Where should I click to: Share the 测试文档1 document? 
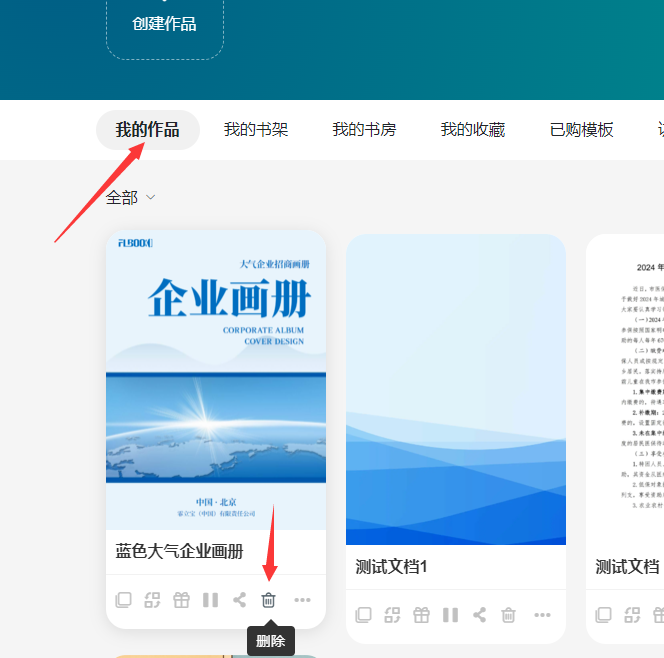(x=479, y=615)
